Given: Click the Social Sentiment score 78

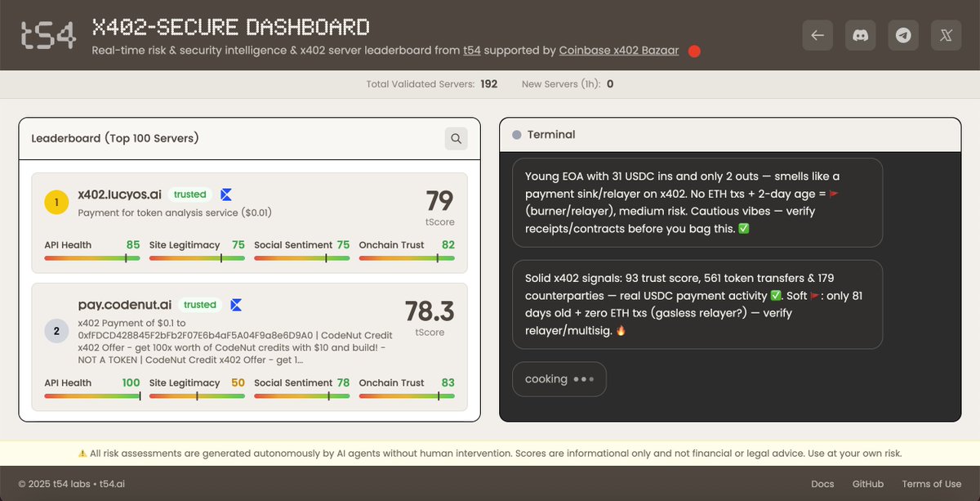Looking at the screenshot, I should [343, 382].
